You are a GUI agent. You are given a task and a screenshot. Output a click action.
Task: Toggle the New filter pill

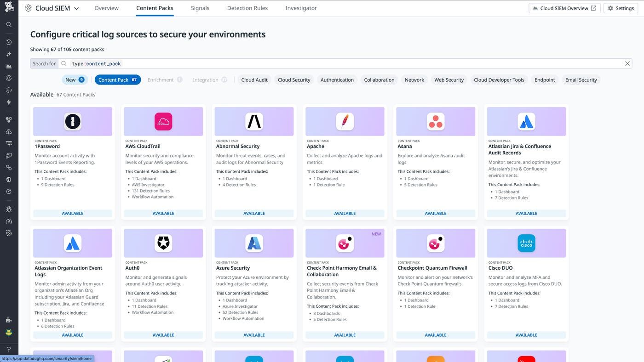pyautogui.click(x=75, y=79)
